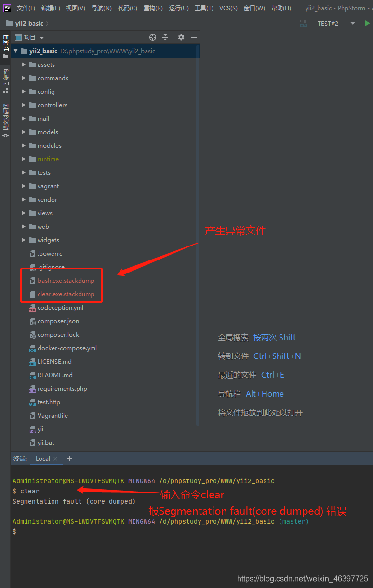Switch to the Local terminal tab
This screenshot has height=588, width=373.
click(x=42, y=458)
